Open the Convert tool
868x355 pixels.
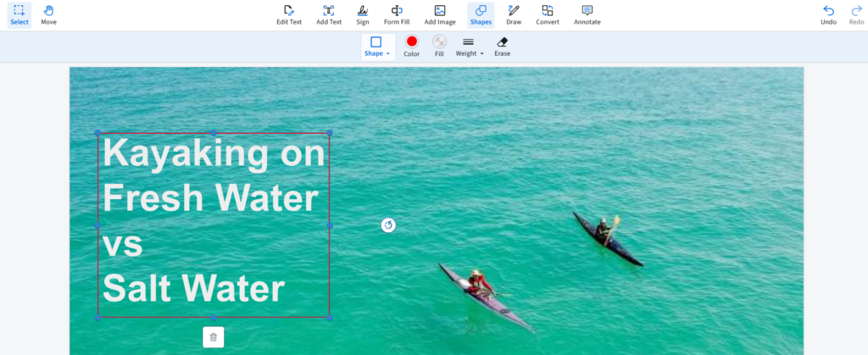pyautogui.click(x=548, y=14)
